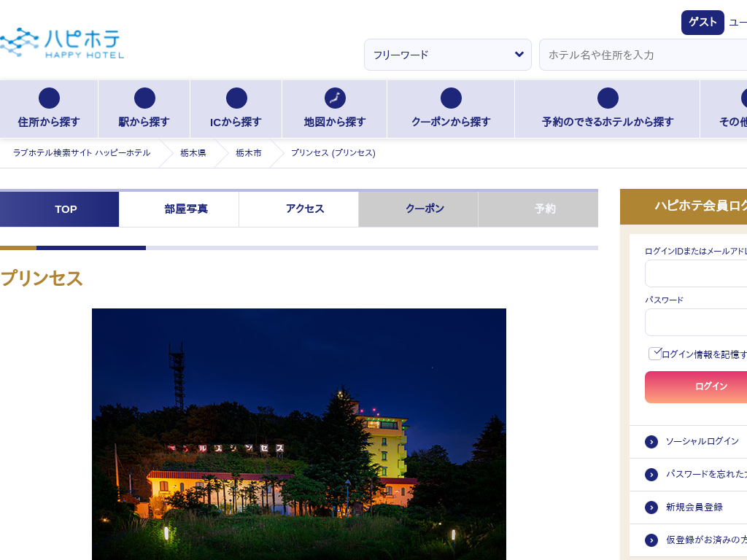
Task: Select the 予約 tab
Action: coord(538,209)
